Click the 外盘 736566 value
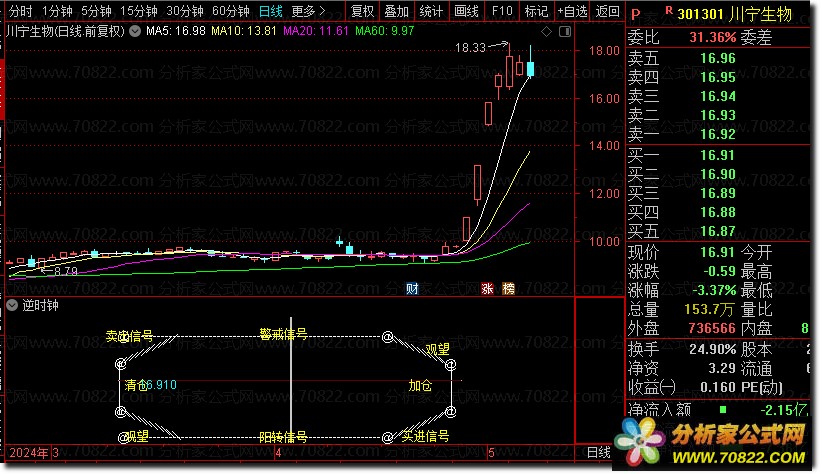822x474 pixels. pyautogui.click(x=712, y=328)
